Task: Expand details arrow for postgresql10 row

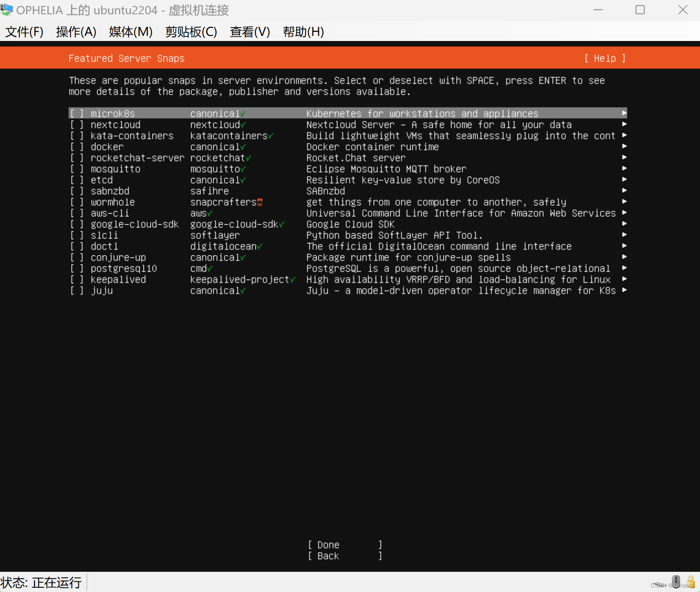Action: 624,268
